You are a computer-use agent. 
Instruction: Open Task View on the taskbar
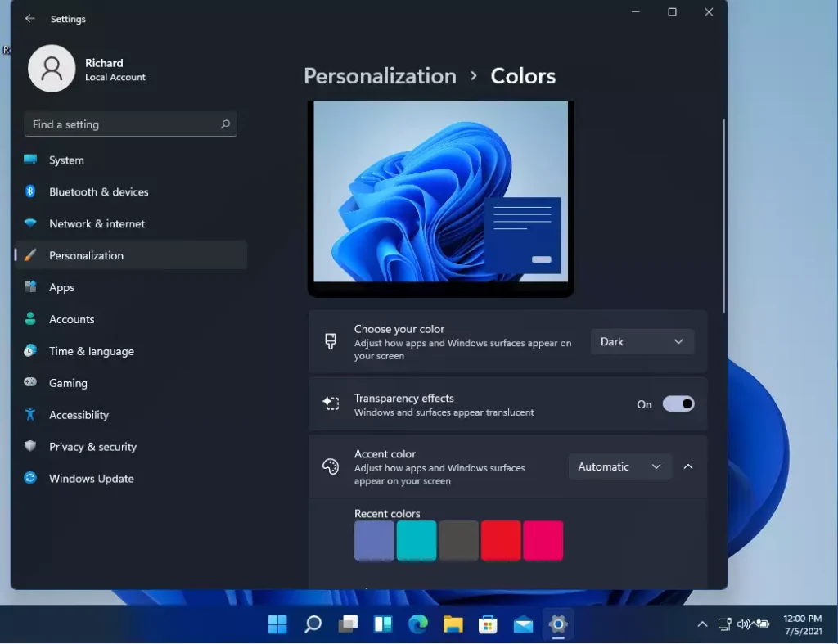point(348,624)
